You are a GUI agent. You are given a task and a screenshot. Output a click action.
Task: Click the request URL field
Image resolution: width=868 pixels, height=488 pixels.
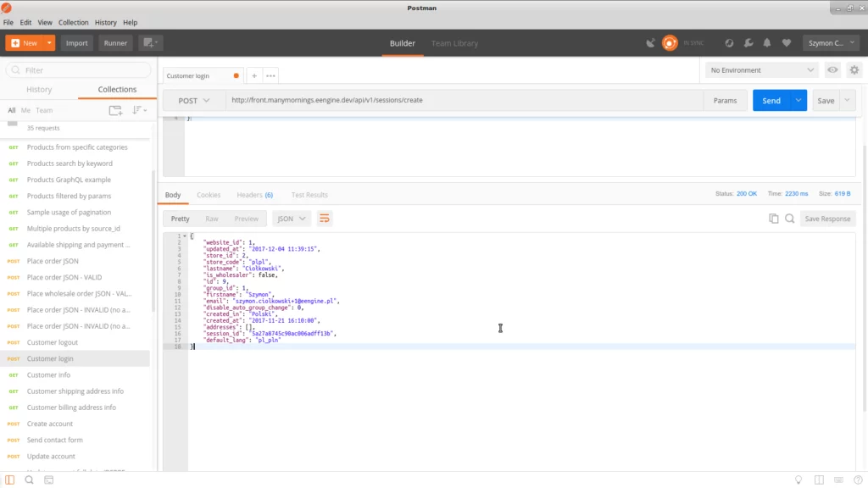coord(464,100)
